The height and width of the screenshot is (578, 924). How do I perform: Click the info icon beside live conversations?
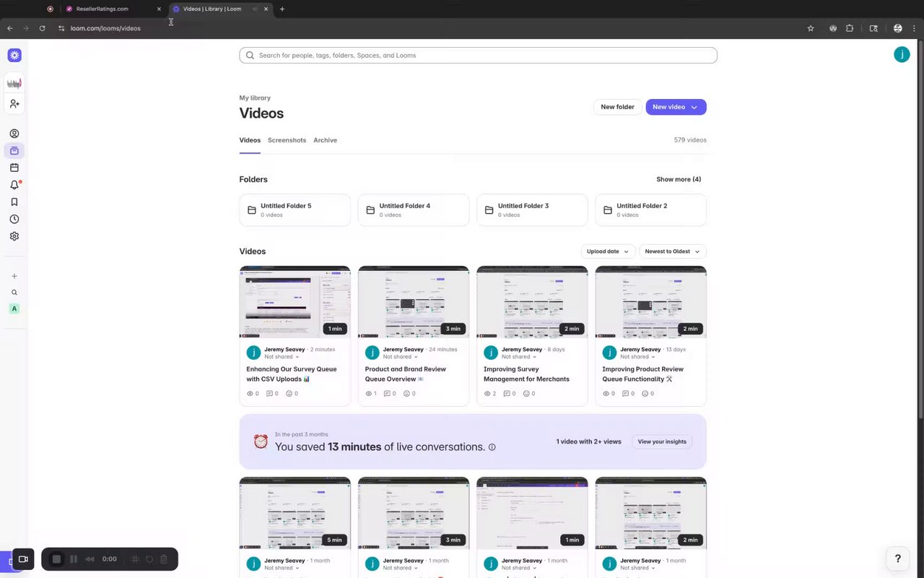[x=492, y=447]
